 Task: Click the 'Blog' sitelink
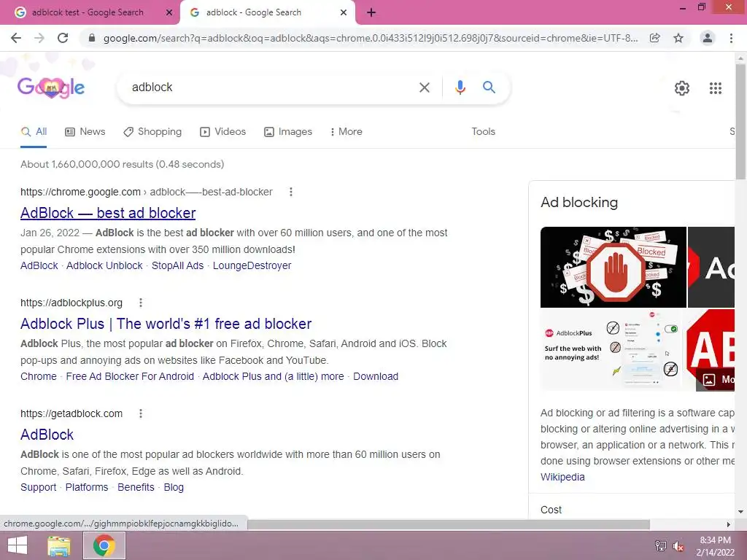click(x=174, y=488)
